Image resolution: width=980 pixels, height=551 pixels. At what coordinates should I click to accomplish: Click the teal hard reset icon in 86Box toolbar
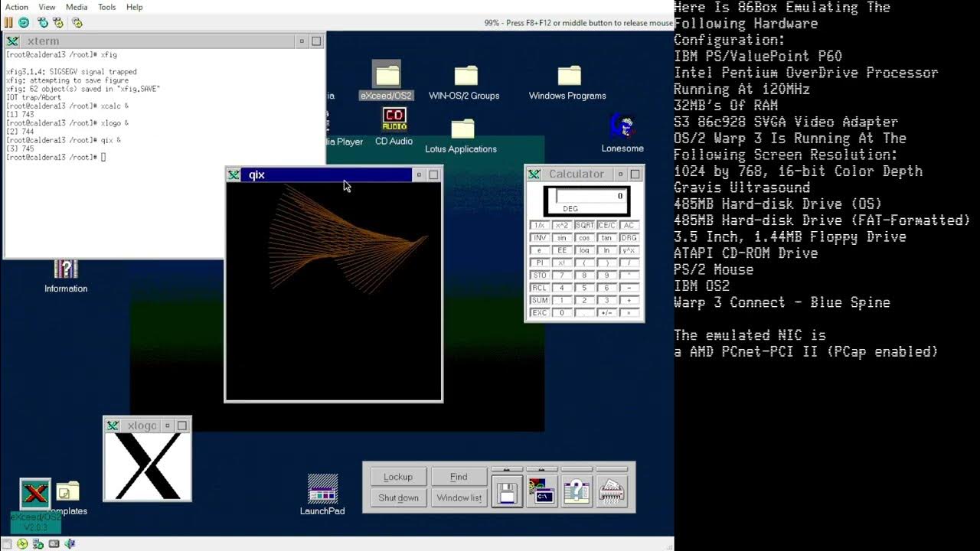24,22
